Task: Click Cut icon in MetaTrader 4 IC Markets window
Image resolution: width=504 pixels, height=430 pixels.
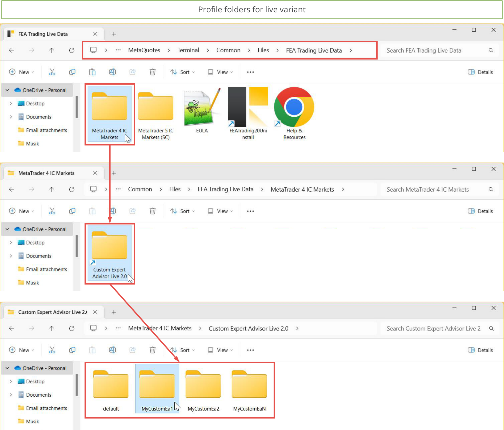Action: 52,211
